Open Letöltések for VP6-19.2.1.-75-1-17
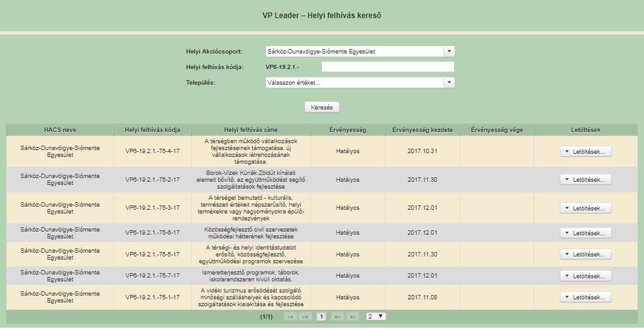 (586, 297)
